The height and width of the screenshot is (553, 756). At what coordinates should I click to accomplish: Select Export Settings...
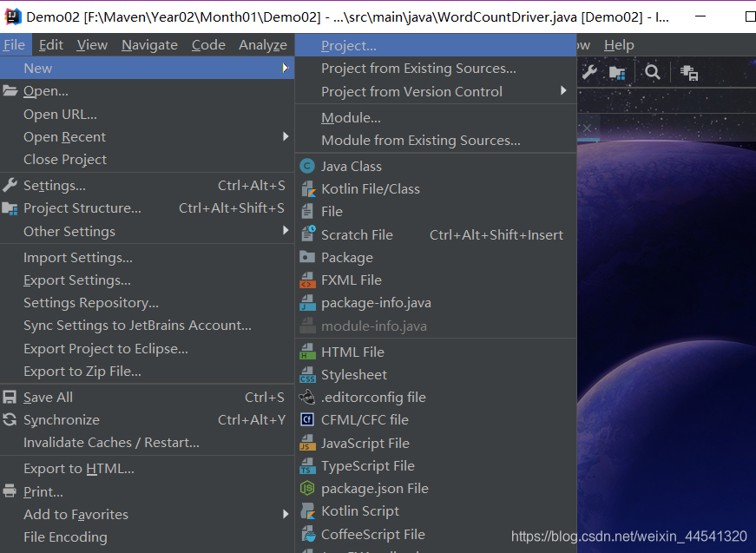pyautogui.click(x=147, y=280)
